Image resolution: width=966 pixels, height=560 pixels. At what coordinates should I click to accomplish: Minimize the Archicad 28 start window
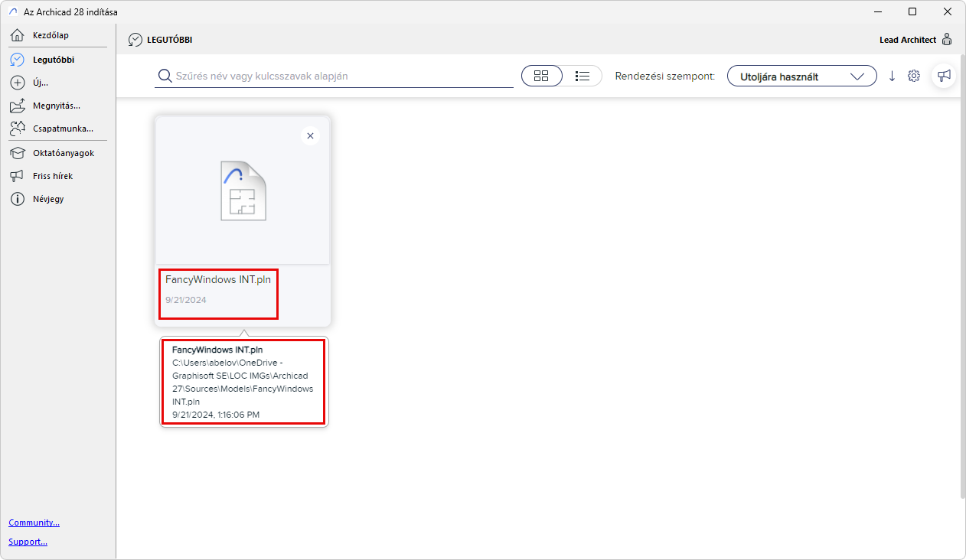tap(877, 11)
